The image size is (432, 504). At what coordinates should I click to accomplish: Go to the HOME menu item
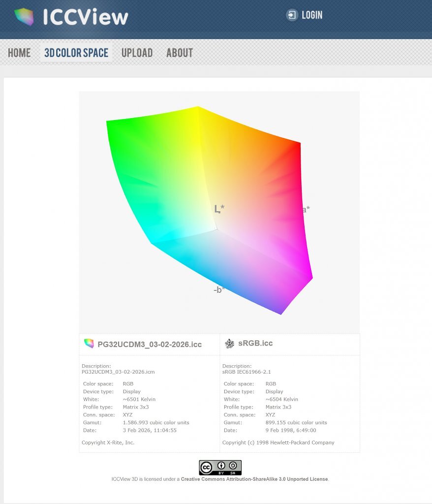[x=19, y=53]
